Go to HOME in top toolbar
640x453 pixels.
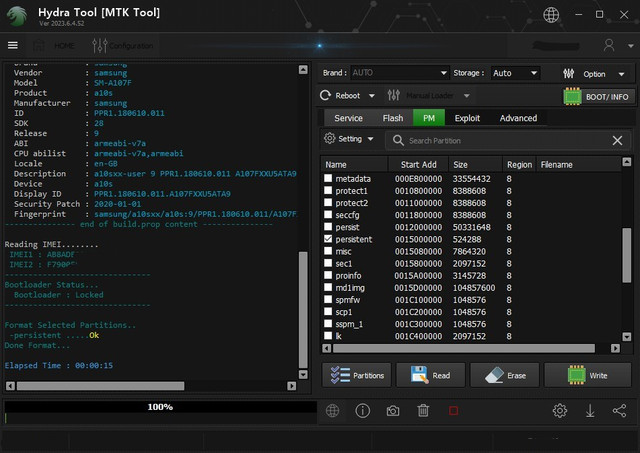56,45
